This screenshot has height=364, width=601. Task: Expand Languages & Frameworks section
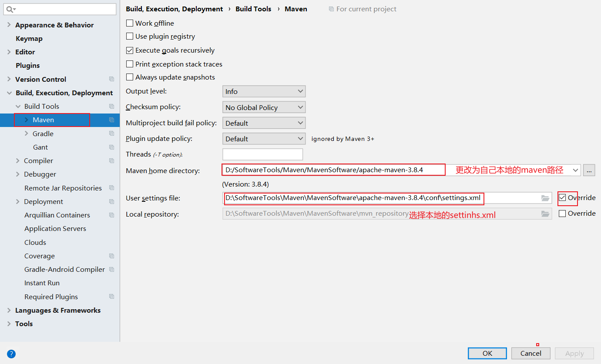coord(9,310)
